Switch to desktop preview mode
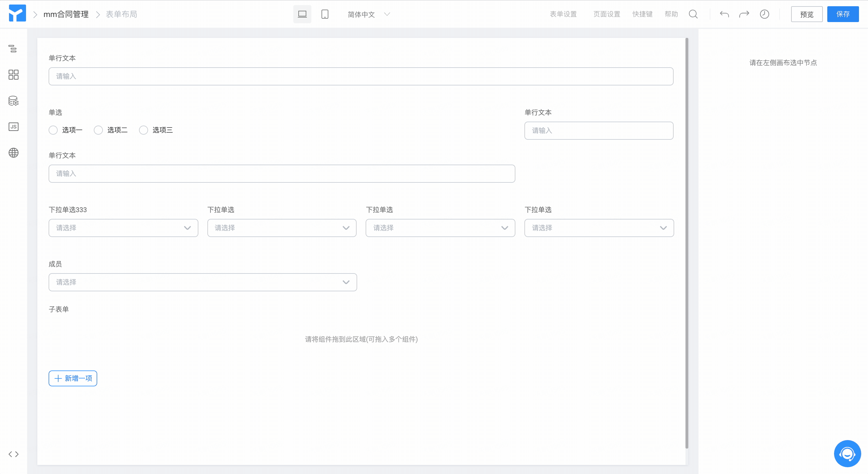This screenshot has height=474, width=868. (302, 14)
